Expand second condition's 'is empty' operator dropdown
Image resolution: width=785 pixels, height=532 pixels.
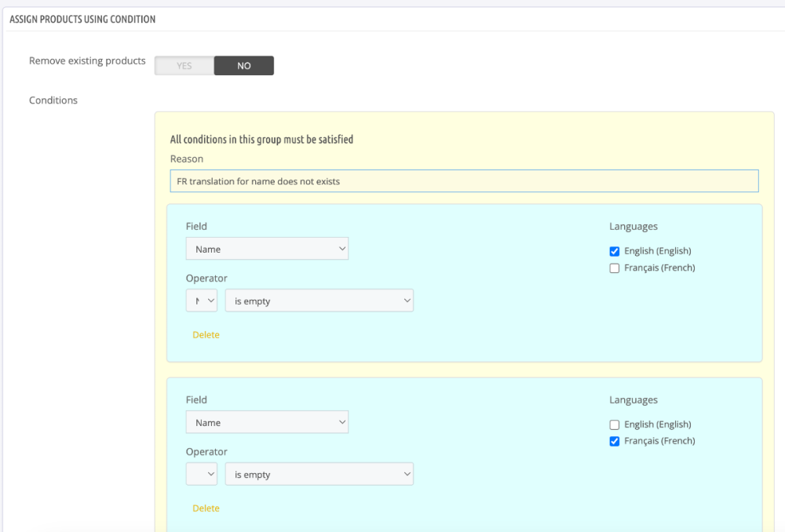click(319, 475)
